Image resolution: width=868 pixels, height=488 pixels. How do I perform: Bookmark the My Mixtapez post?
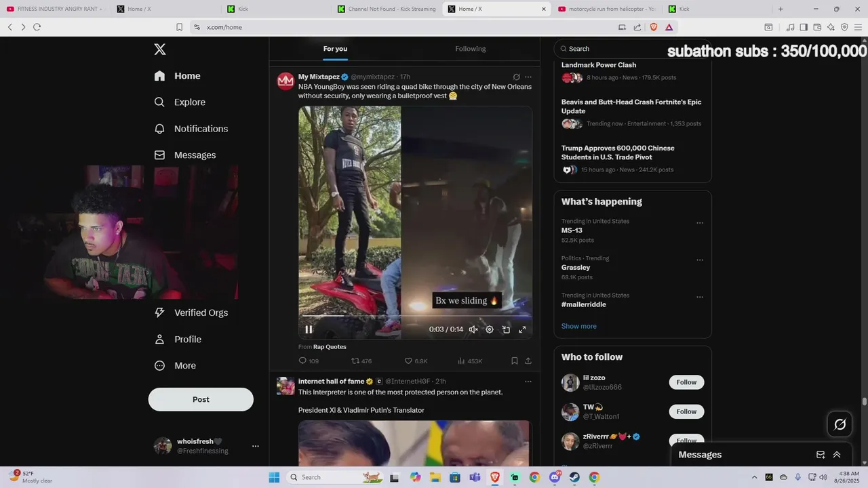pos(515,361)
